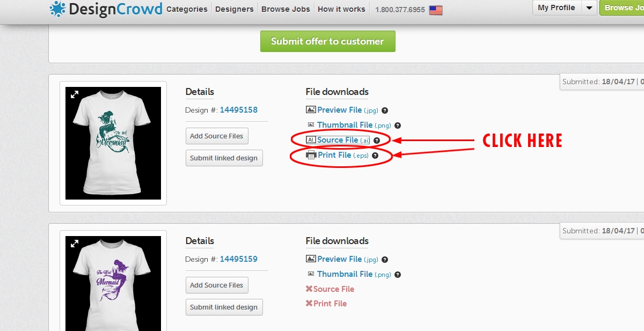The height and width of the screenshot is (331, 644).
Task: Click the Preview File image icon for design 14495159
Action: pos(311,259)
